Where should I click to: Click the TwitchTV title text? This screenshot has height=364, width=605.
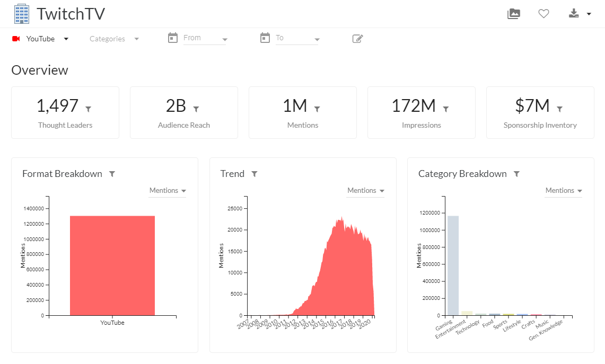click(x=71, y=14)
